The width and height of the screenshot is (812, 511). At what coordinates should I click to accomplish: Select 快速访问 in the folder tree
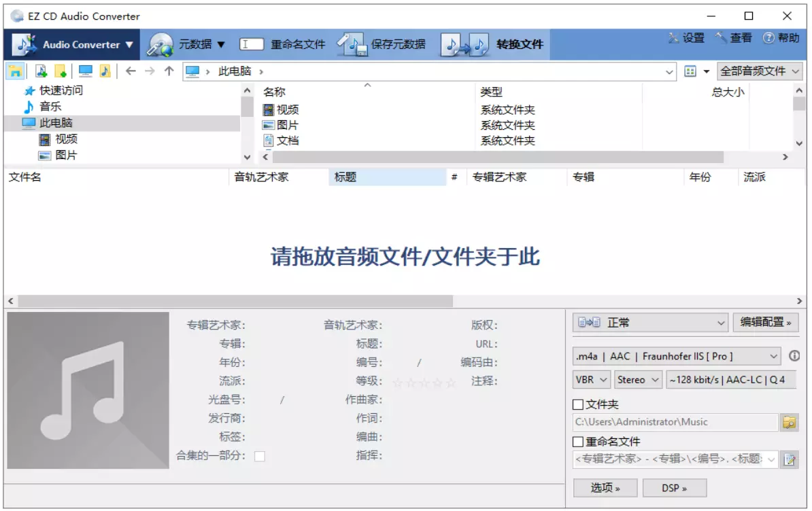click(x=61, y=90)
